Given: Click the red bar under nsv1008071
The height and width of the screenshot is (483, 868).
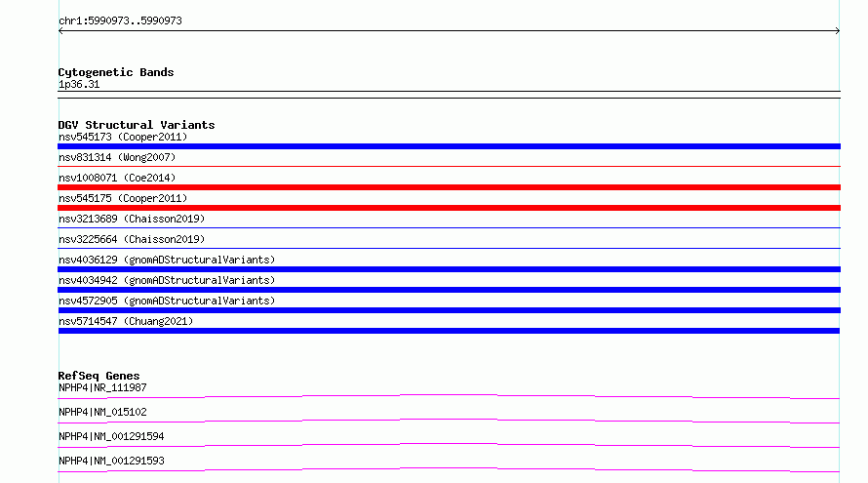Looking at the screenshot, I should (449, 187).
